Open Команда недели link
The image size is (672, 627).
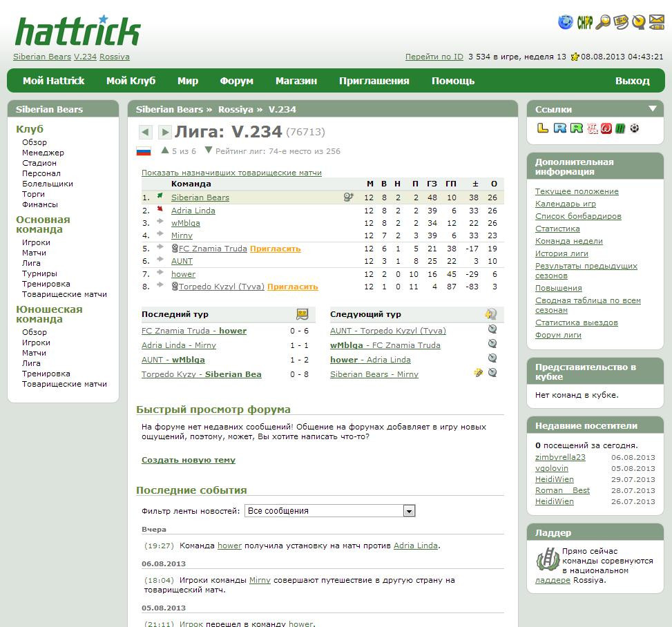point(568,241)
